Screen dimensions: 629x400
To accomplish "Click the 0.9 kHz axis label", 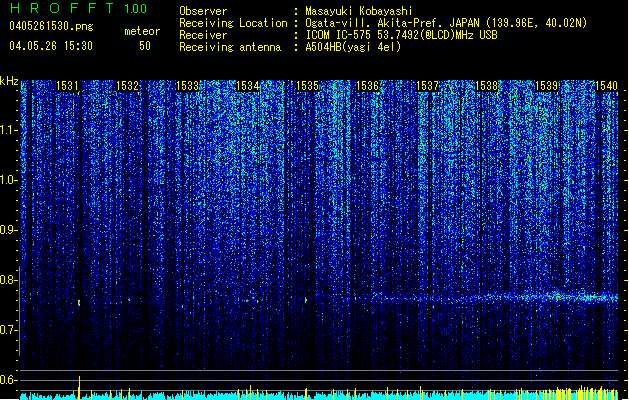I will (x=8, y=230).
